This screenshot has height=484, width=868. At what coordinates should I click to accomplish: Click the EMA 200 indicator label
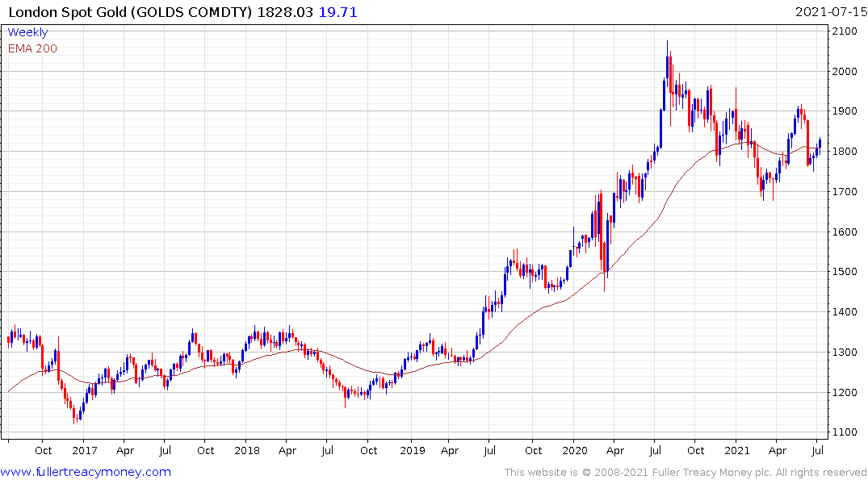coord(32,48)
